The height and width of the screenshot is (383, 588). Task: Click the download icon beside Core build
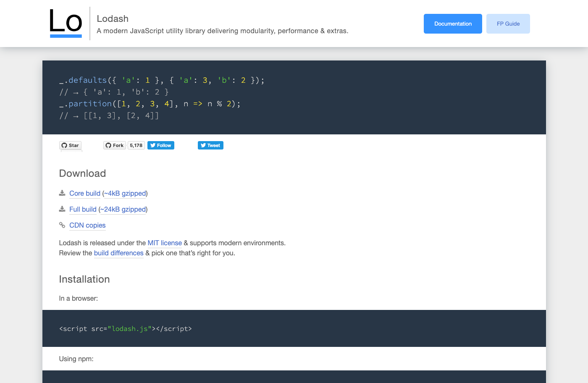click(62, 193)
